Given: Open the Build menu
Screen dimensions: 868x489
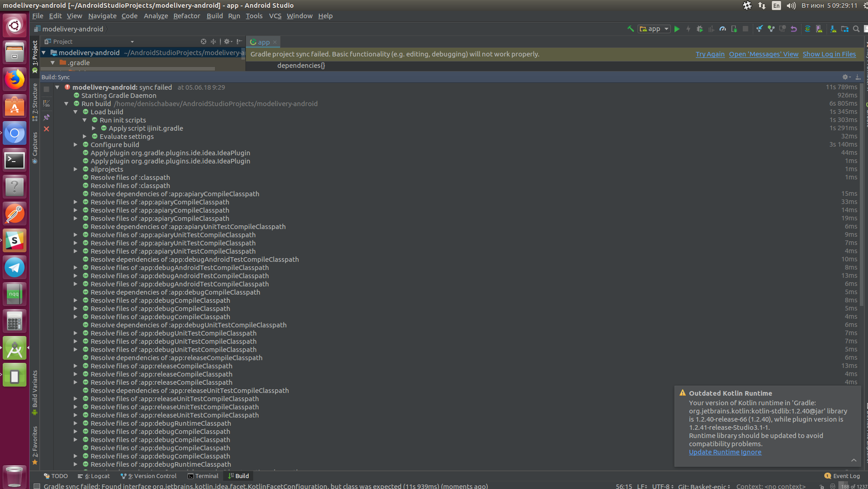Looking at the screenshot, I should coord(214,15).
